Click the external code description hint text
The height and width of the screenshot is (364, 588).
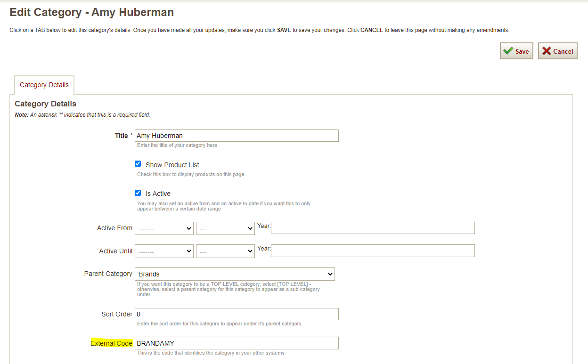click(x=211, y=353)
